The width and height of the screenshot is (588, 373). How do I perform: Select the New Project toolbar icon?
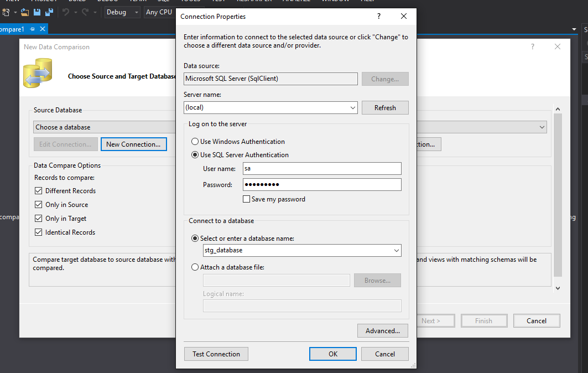click(7, 12)
